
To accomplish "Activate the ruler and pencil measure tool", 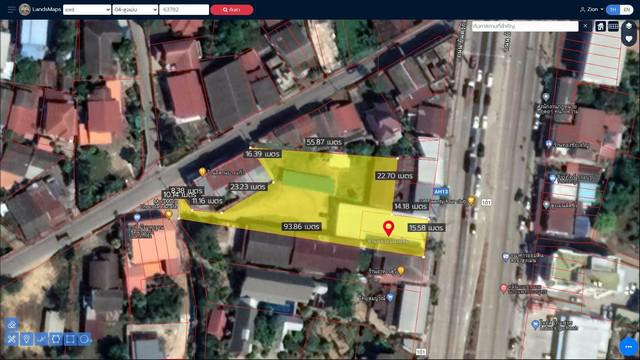I will pos(11,339).
